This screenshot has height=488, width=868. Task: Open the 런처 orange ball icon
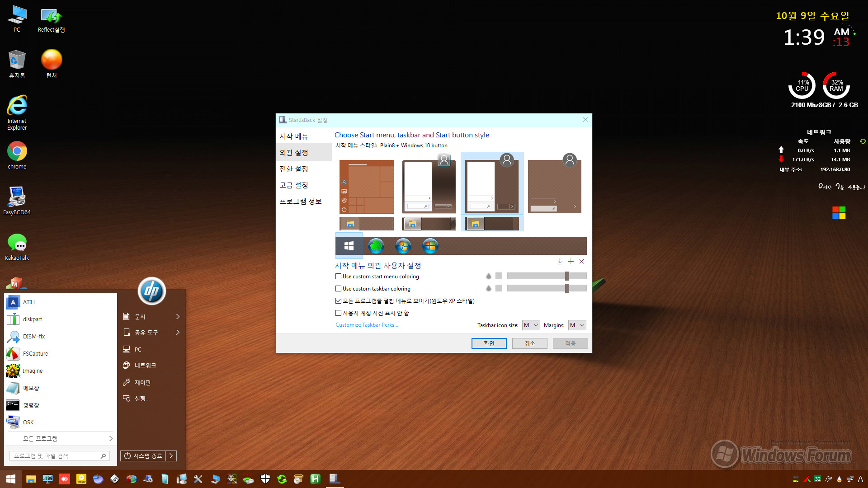pos(52,64)
